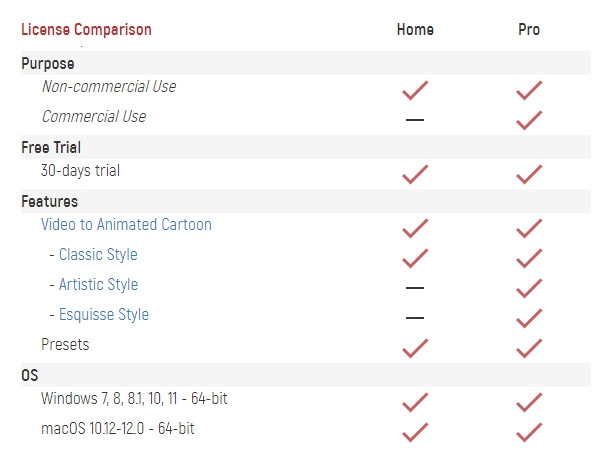Click Home checkmark for Presets row

pos(415,348)
